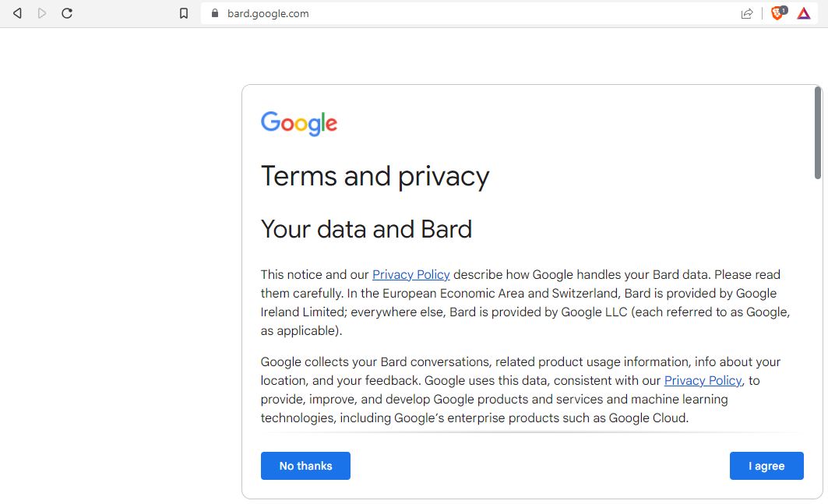The height and width of the screenshot is (504, 828).
Task: Click the "Terms and privacy" heading
Action: click(x=375, y=177)
